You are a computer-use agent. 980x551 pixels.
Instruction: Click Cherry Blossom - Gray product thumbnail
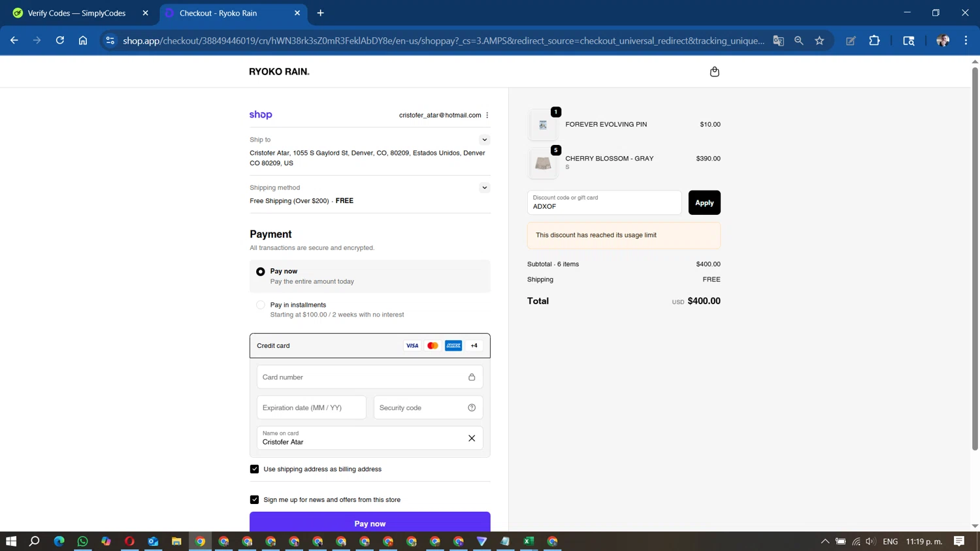[x=543, y=163]
